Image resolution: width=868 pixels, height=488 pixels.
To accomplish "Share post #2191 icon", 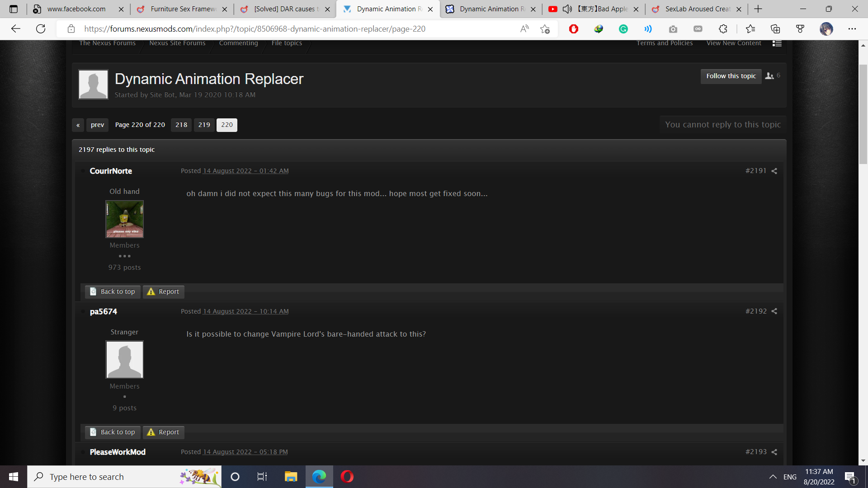I will click(x=774, y=171).
